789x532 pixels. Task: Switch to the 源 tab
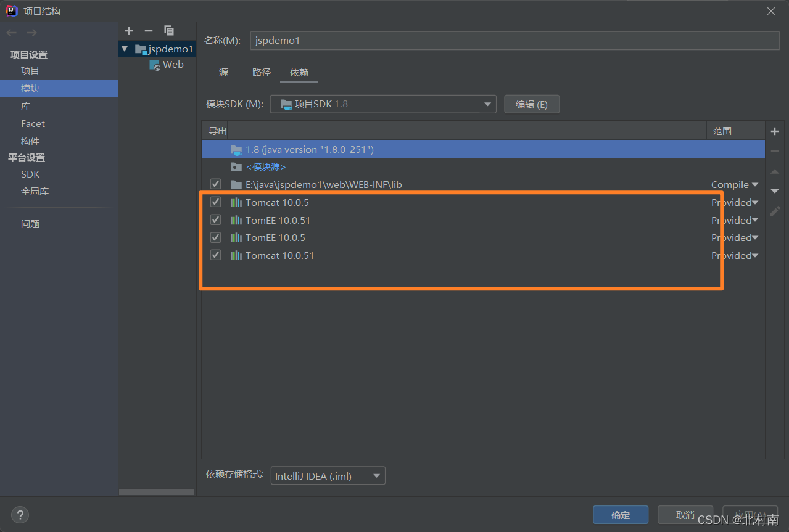tap(223, 72)
